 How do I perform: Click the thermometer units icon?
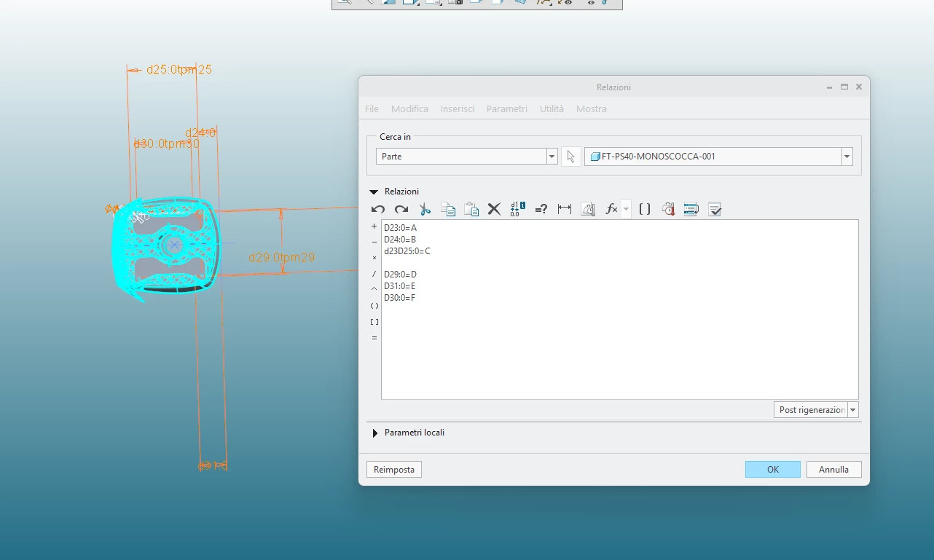click(x=668, y=209)
